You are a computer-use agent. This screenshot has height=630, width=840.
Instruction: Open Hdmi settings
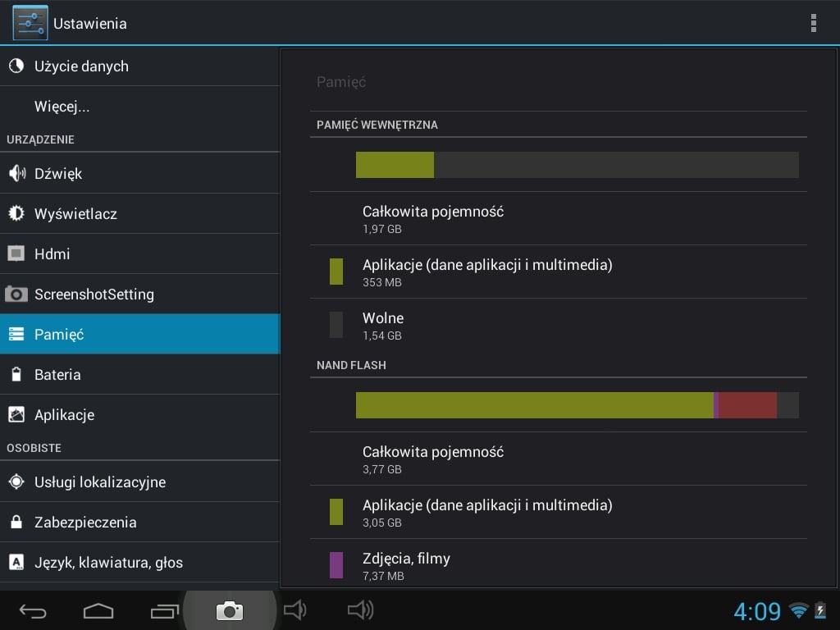[139, 253]
